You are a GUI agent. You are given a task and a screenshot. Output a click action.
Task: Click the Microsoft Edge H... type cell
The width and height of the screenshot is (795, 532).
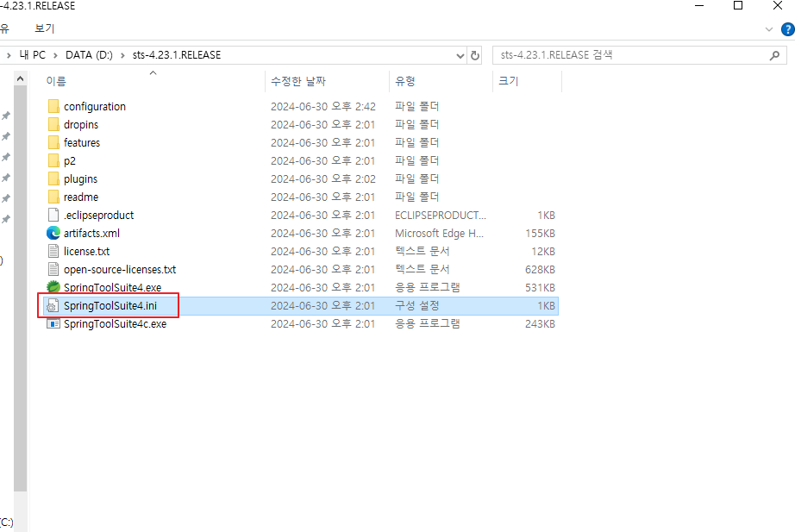[440, 234]
